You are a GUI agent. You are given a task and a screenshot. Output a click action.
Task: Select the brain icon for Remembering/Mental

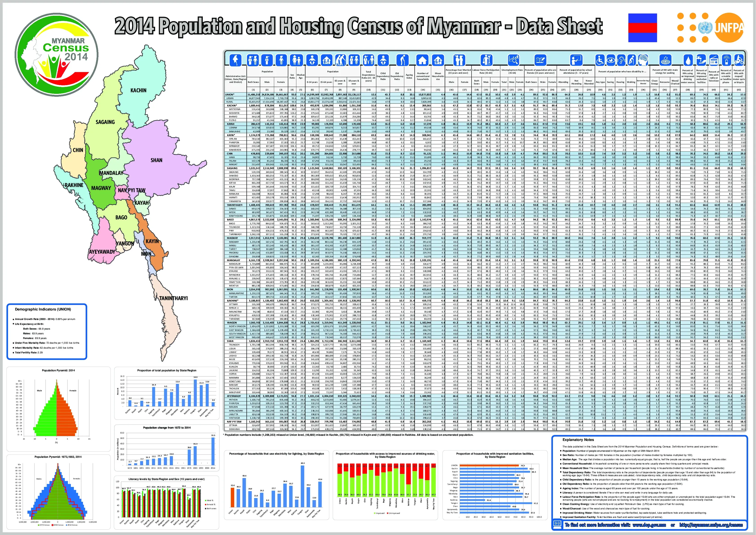click(643, 60)
